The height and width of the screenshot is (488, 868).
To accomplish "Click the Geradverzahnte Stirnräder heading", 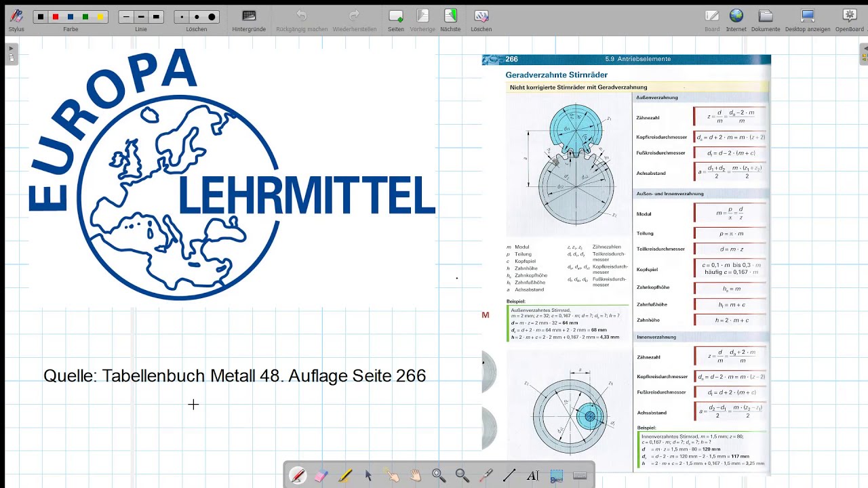I will click(556, 75).
